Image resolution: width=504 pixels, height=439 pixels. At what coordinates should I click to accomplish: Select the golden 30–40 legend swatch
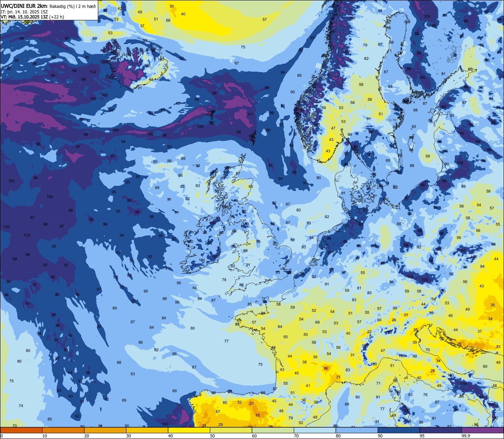147,430
